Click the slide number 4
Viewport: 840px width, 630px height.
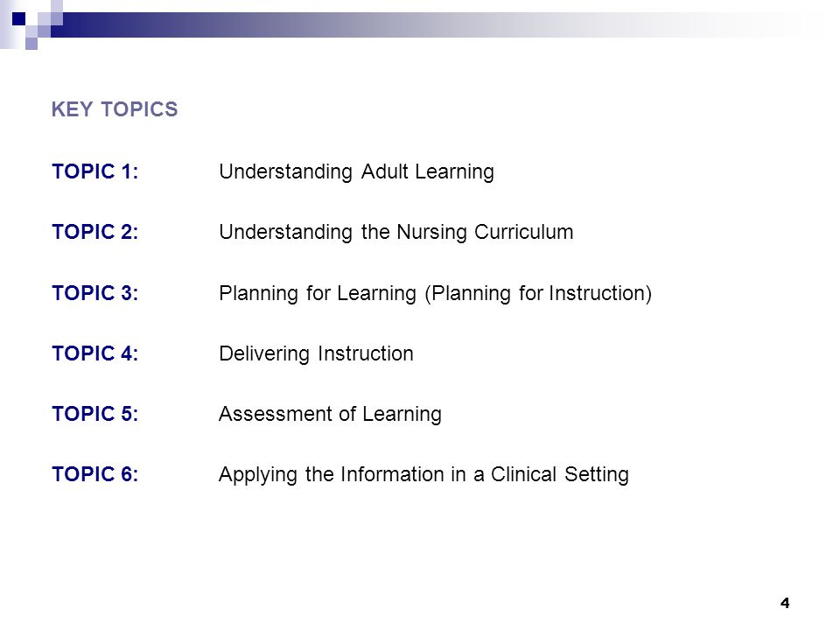785,603
